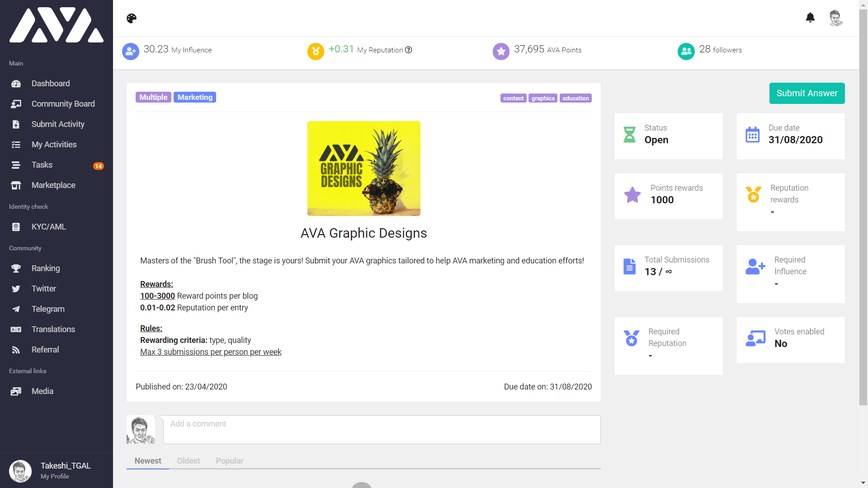Click the Telegram plane icon
Viewport: 868px width, 488px height.
click(x=16, y=309)
